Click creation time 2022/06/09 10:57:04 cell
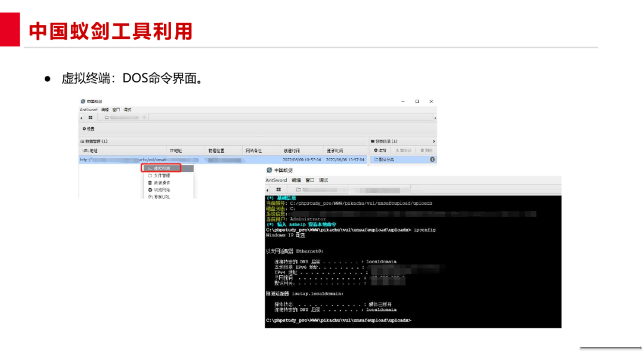This screenshot has width=644, height=363. point(302,159)
